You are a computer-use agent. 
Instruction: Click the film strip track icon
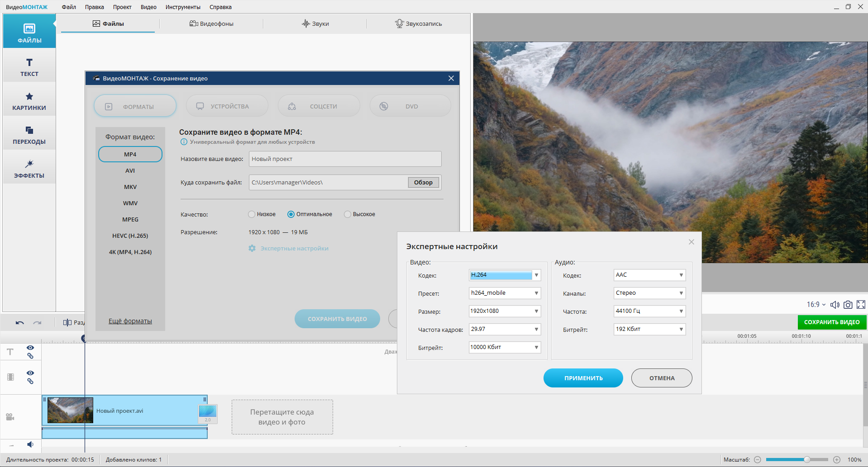point(10,377)
